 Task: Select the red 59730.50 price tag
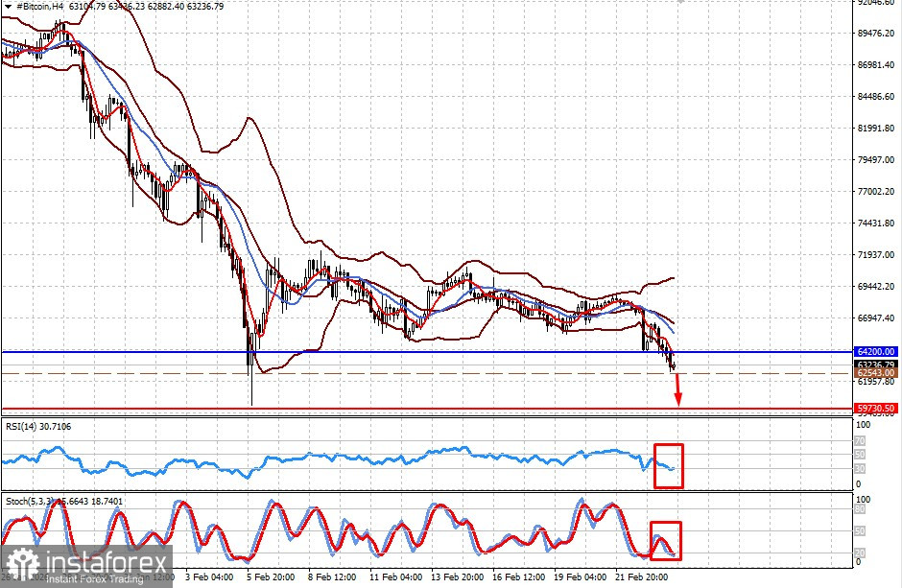tap(875, 409)
